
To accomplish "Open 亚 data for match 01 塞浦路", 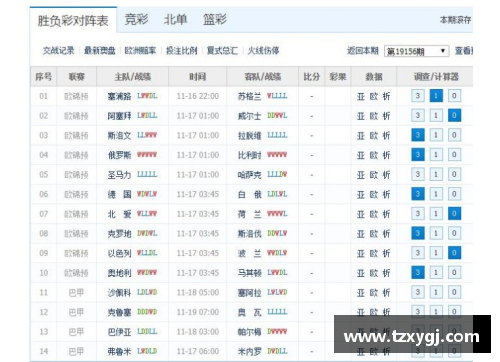I will click(x=361, y=96).
